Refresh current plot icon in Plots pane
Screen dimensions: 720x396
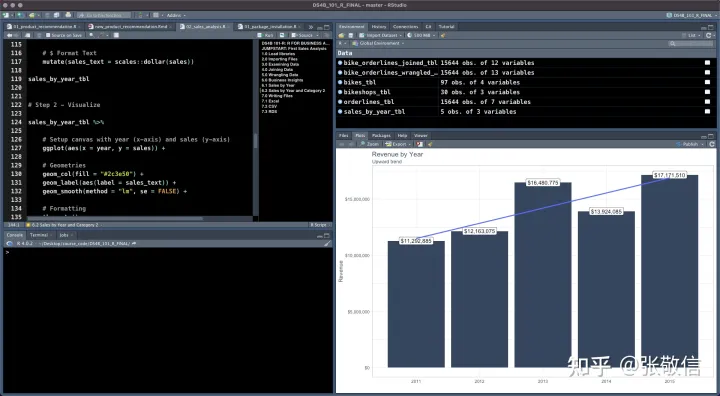coord(711,144)
